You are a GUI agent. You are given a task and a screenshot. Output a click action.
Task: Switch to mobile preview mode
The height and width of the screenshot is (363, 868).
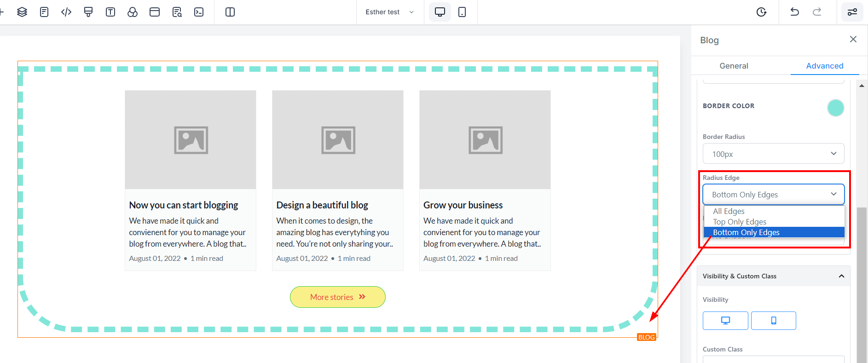[x=462, y=12]
